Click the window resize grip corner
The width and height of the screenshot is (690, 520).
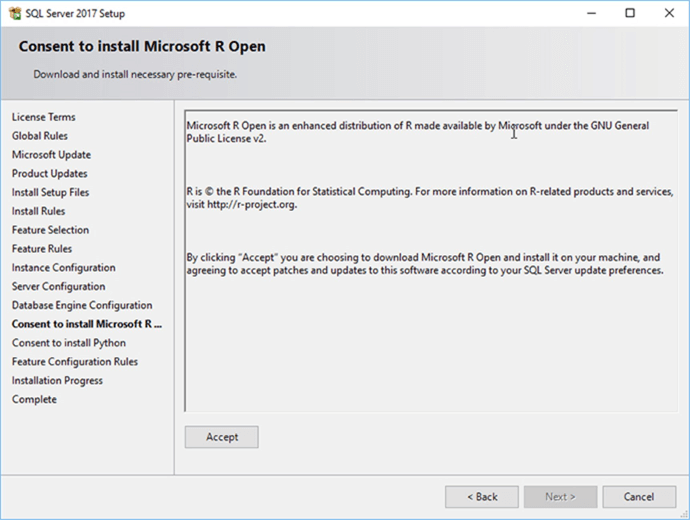click(x=684, y=514)
